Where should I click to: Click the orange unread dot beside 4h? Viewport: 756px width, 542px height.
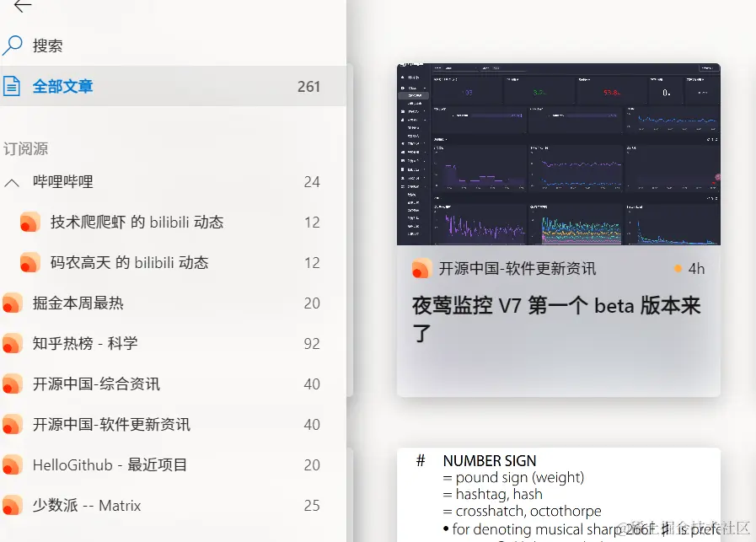(x=678, y=269)
